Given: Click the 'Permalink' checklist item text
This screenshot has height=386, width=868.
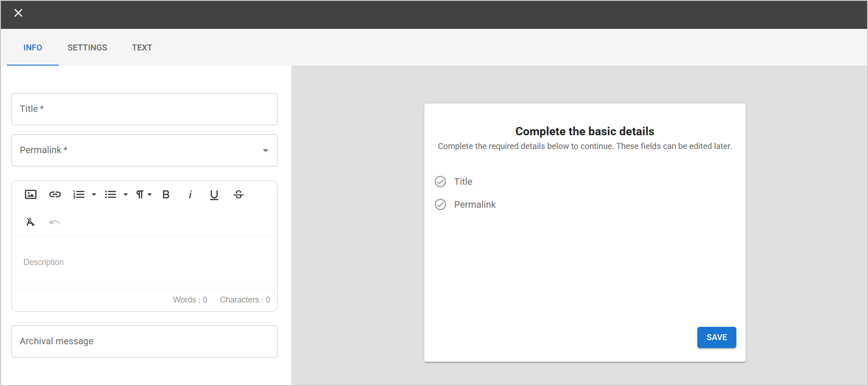Looking at the screenshot, I should click(x=475, y=204).
